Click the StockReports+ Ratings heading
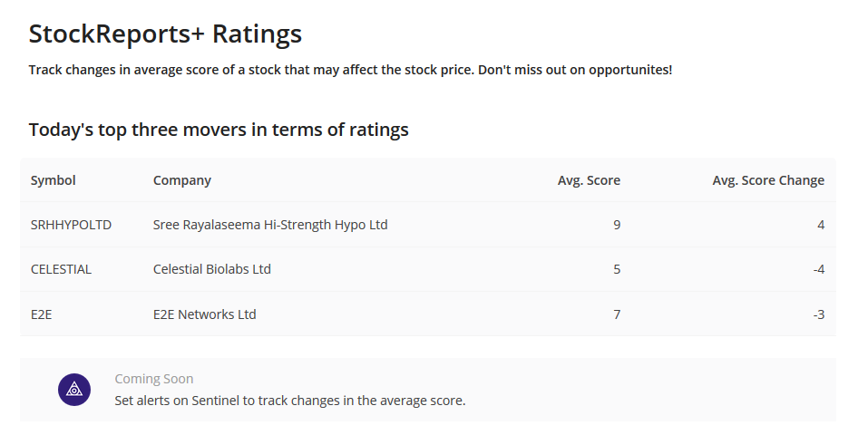This screenshot has height=435, width=868. click(x=165, y=34)
